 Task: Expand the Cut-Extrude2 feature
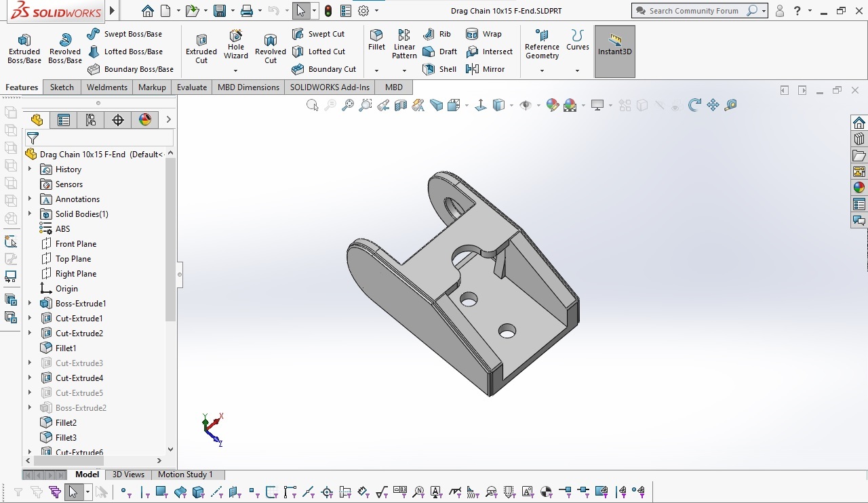(30, 333)
